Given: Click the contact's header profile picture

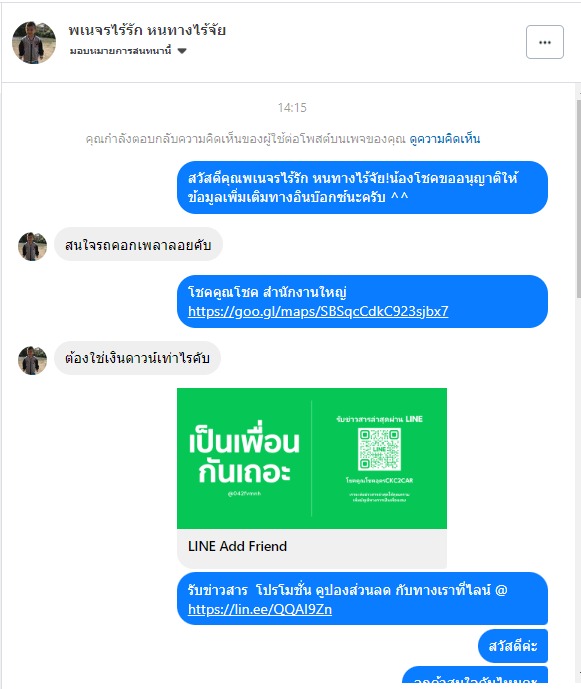Looking at the screenshot, I should (x=34, y=43).
